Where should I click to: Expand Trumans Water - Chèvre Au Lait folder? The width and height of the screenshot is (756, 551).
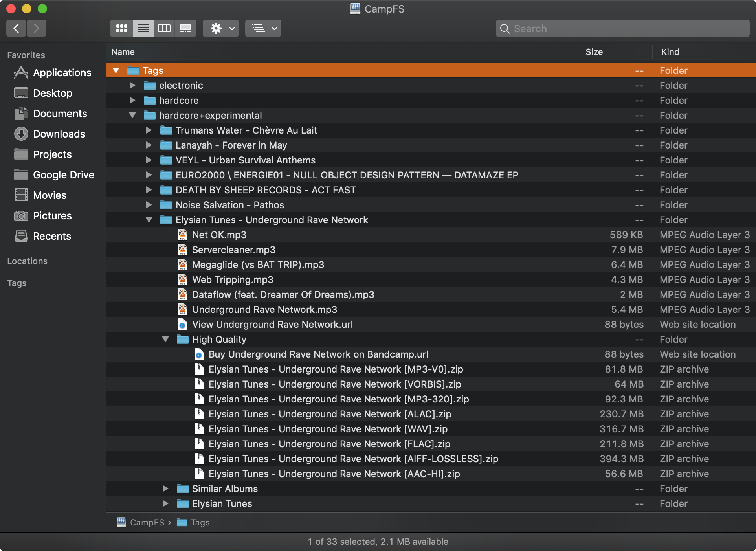pos(149,130)
